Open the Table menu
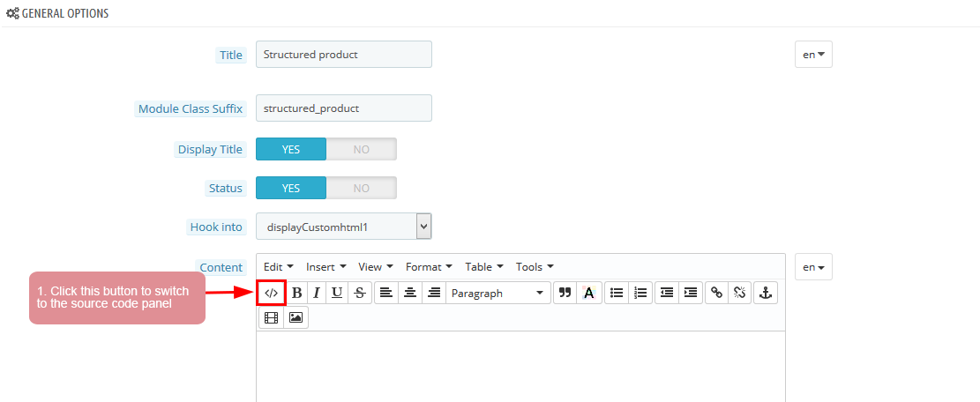 [x=483, y=266]
